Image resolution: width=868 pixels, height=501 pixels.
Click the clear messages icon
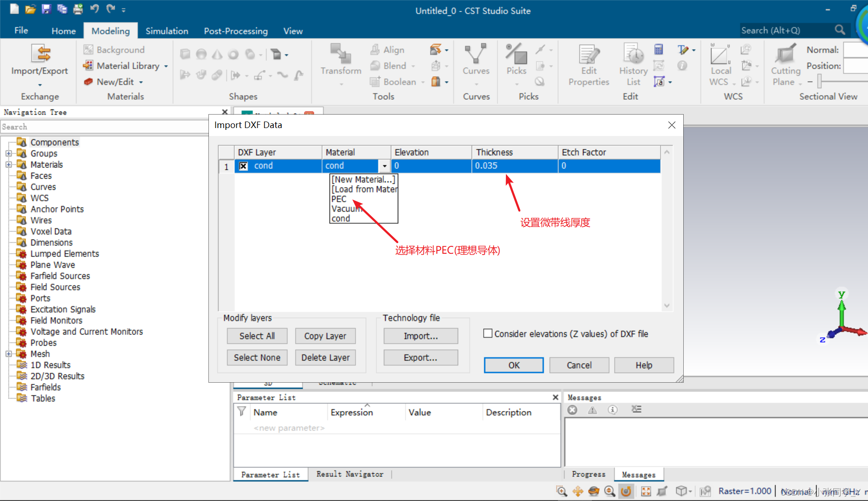(x=636, y=409)
